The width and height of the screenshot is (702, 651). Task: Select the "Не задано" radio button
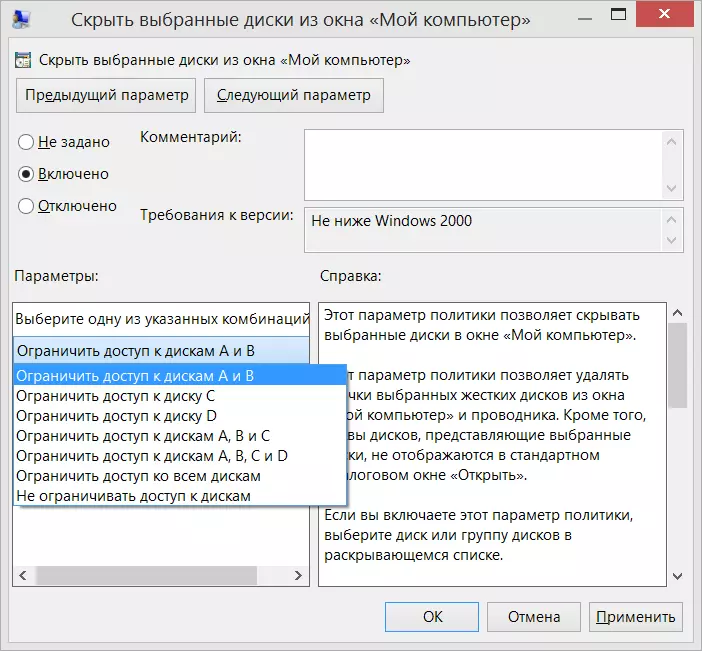[27, 142]
